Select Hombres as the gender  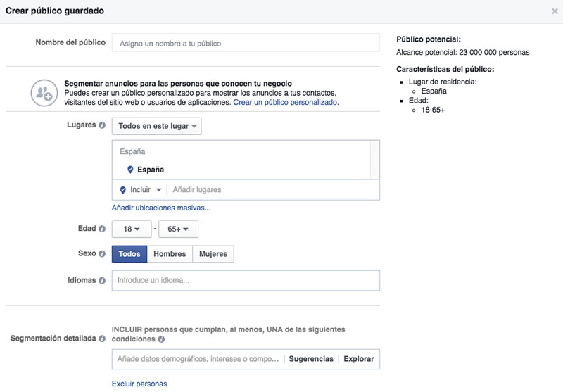[170, 254]
